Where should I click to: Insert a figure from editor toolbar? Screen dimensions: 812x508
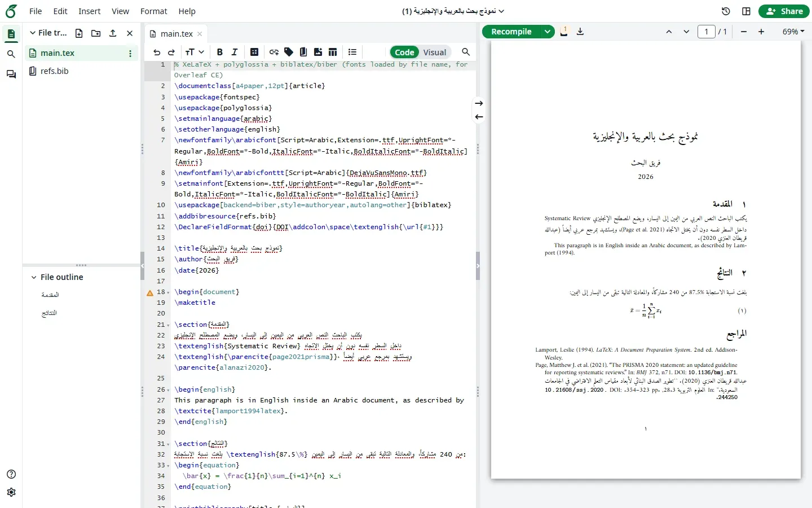[318, 52]
